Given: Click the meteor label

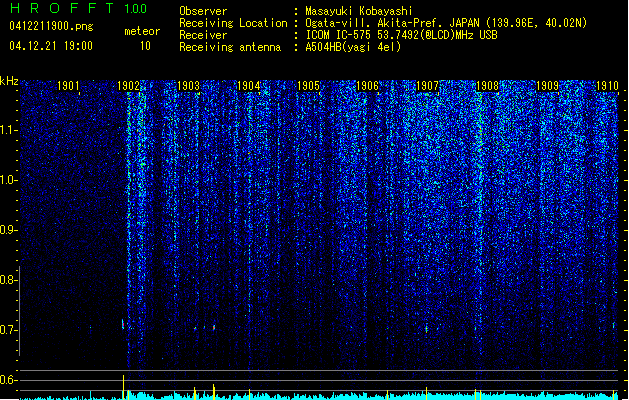Looking at the screenshot, I should (142, 31).
